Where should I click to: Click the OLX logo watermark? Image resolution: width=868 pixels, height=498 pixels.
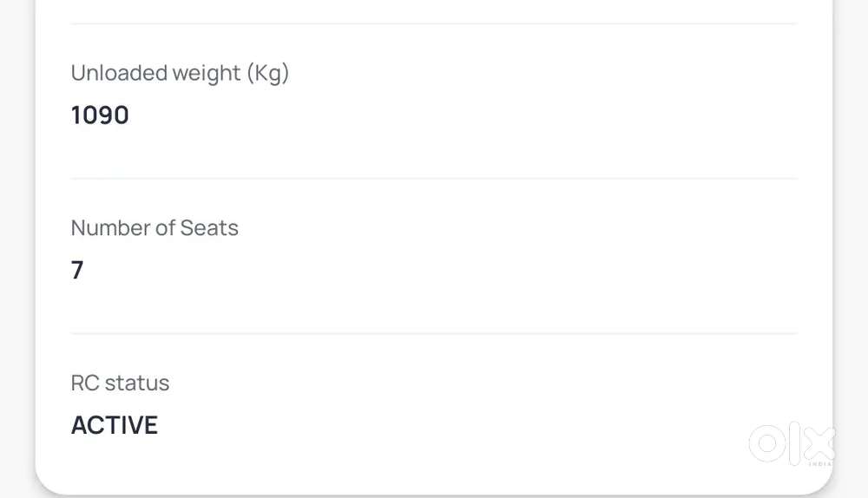point(792,444)
